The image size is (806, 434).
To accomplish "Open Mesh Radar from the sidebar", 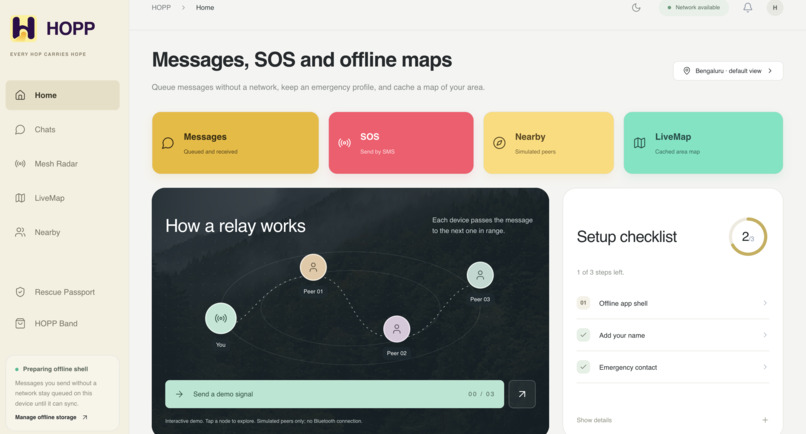I will 62,164.
